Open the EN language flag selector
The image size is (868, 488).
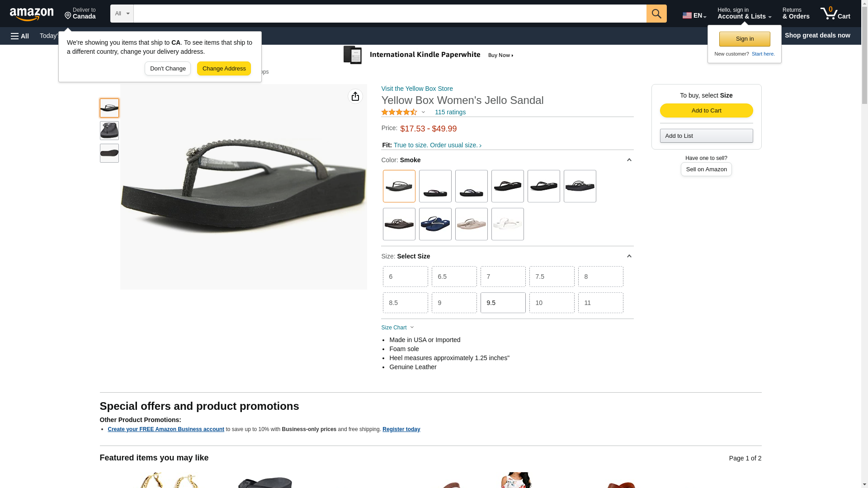coord(694,15)
